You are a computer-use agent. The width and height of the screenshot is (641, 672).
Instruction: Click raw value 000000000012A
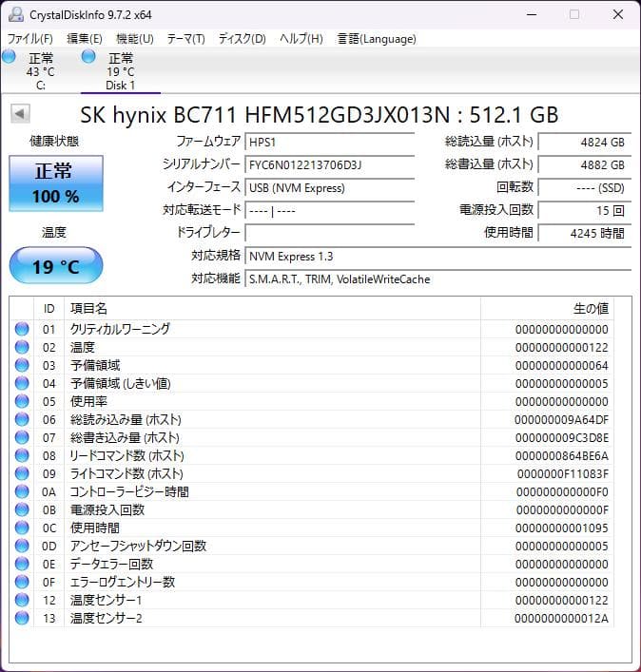(562, 618)
